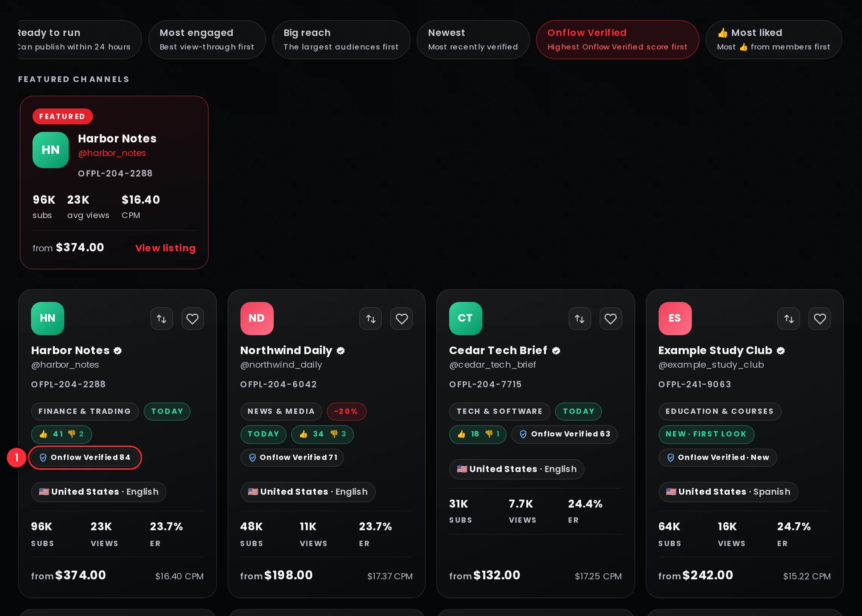
Task: Add Northwind Daily to compare
Action: [x=371, y=319]
